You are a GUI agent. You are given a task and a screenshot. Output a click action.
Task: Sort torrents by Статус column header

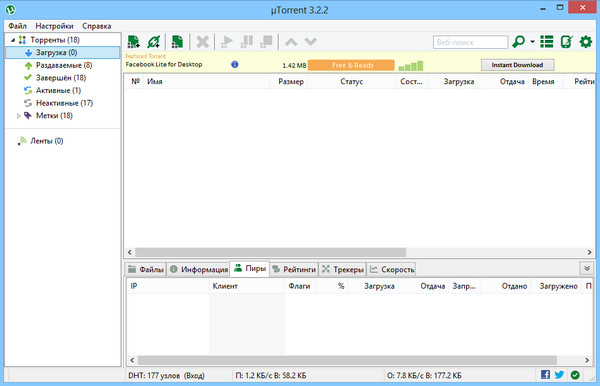(351, 81)
